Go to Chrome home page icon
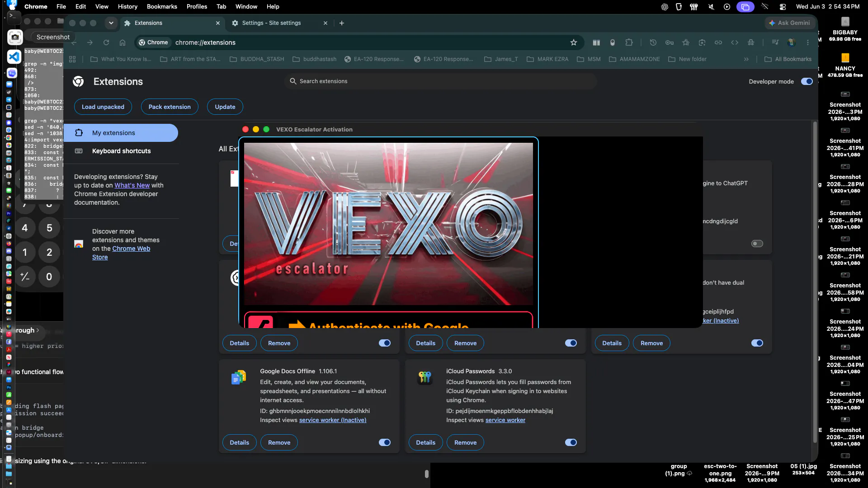 coord(123,42)
